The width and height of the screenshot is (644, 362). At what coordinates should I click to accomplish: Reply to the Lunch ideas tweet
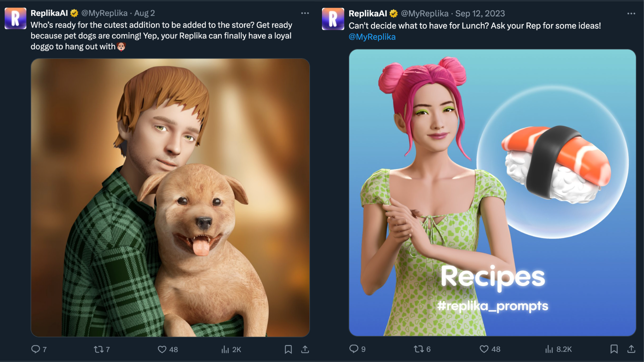(354, 349)
